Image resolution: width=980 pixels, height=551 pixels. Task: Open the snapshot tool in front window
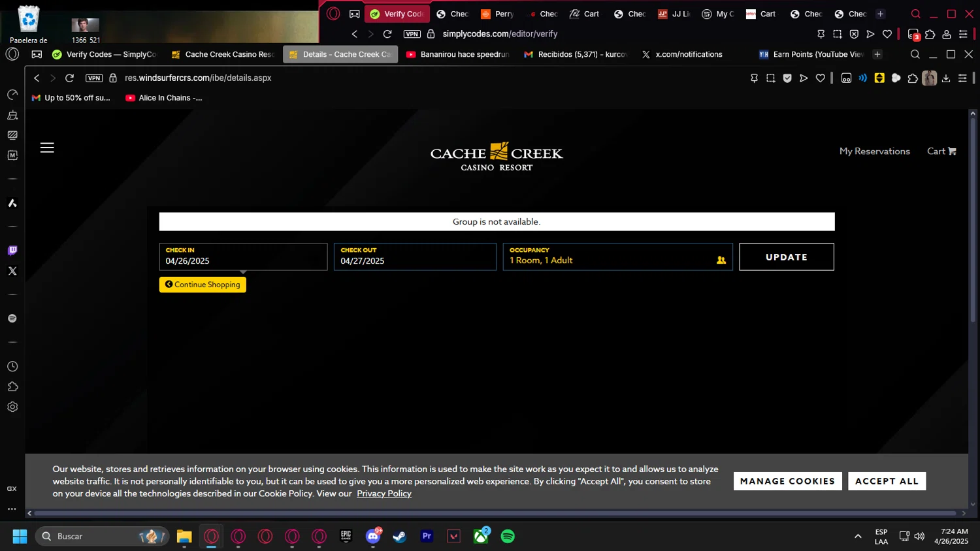click(771, 78)
